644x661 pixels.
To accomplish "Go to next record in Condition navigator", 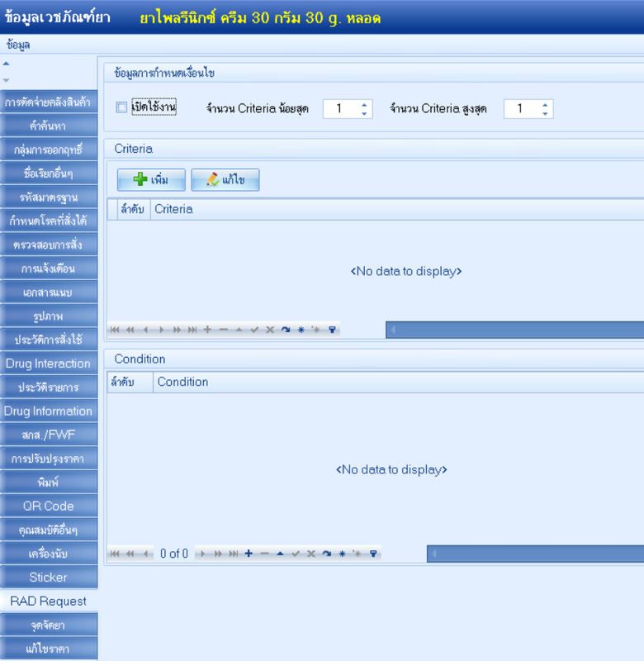I will click(x=202, y=554).
